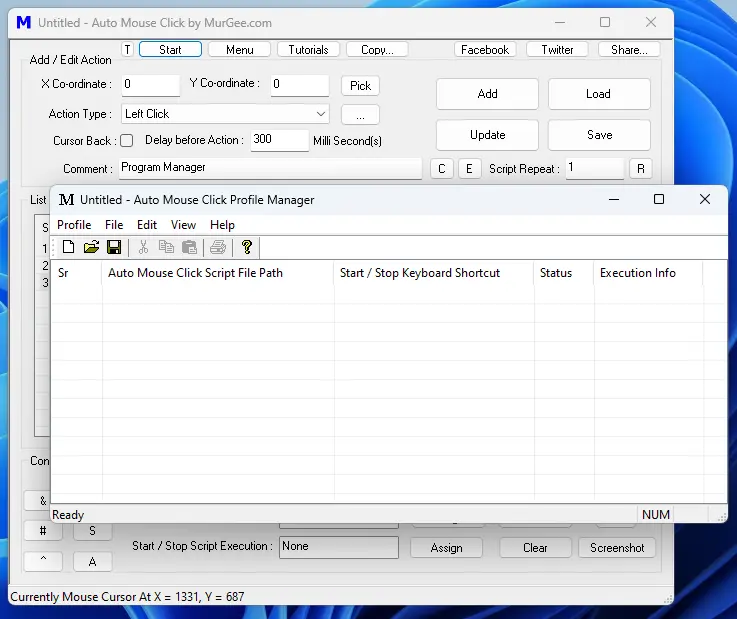This screenshot has height=619, width=737.
Task: Click the Update action button
Action: click(487, 135)
